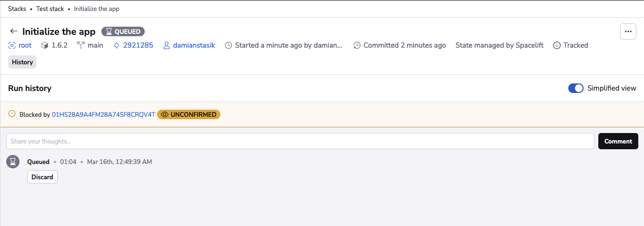Toggle the Simplified view switch
Image resolution: width=644 pixels, height=226 pixels.
(576, 88)
